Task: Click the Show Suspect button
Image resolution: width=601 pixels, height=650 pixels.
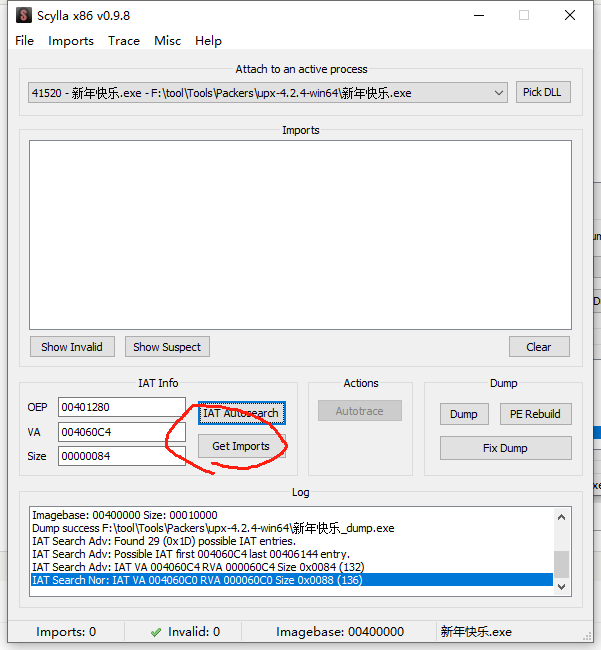Action: (167, 347)
